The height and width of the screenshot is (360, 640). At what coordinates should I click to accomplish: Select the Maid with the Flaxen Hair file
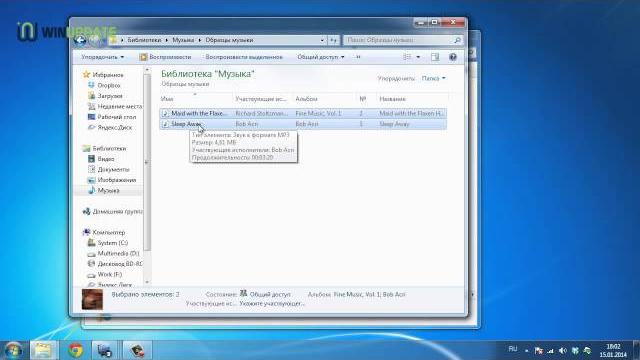[303, 113]
